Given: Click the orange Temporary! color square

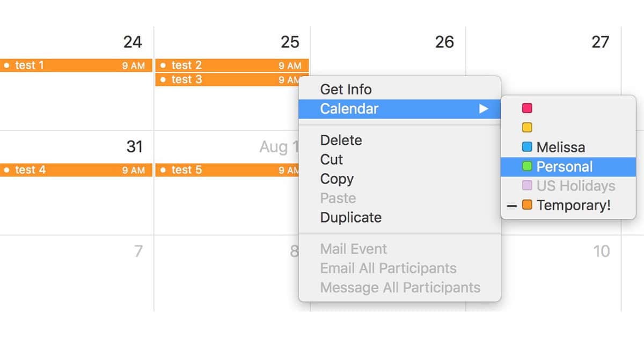Looking at the screenshot, I should pos(527,205).
